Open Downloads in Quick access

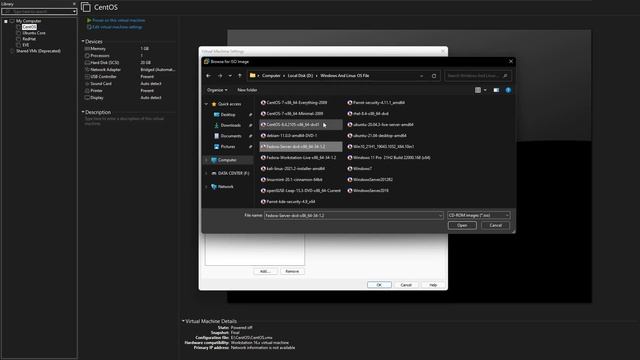tap(230, 125)
